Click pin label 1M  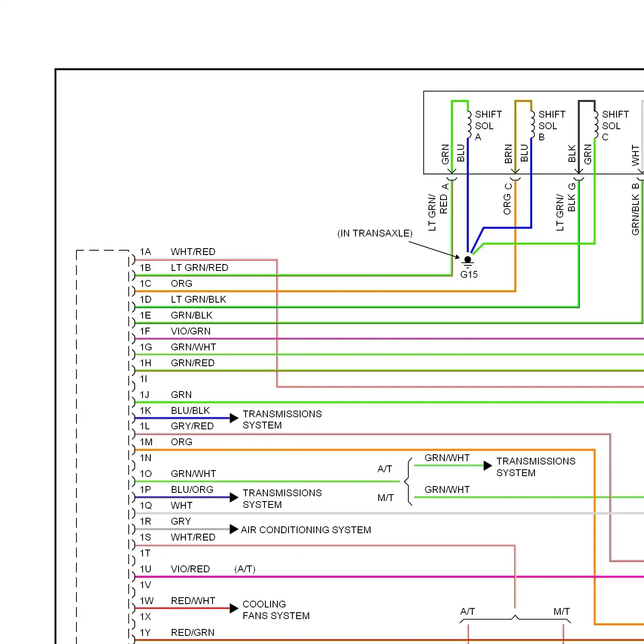(146, 442)
